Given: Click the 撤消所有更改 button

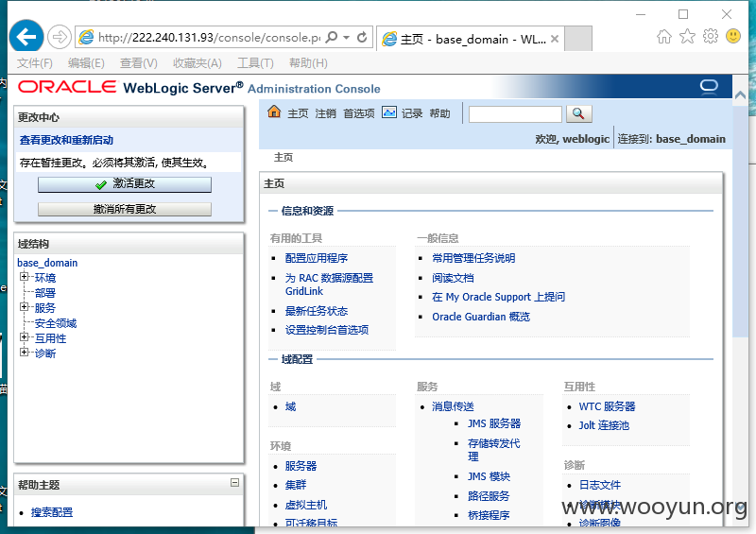Looking at the screenshot, I should click(x=125, y=210).
